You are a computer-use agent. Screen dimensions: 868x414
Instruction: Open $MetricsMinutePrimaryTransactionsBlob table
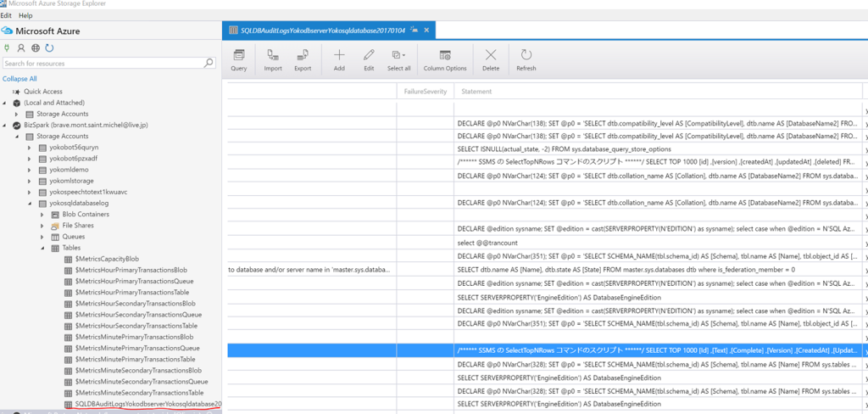pos(134,337)
